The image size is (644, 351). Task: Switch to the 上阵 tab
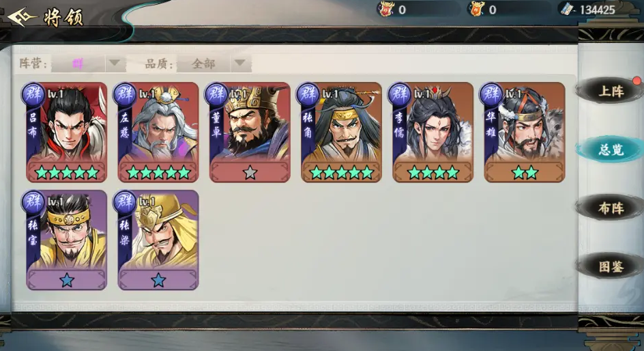coord(611,91)
